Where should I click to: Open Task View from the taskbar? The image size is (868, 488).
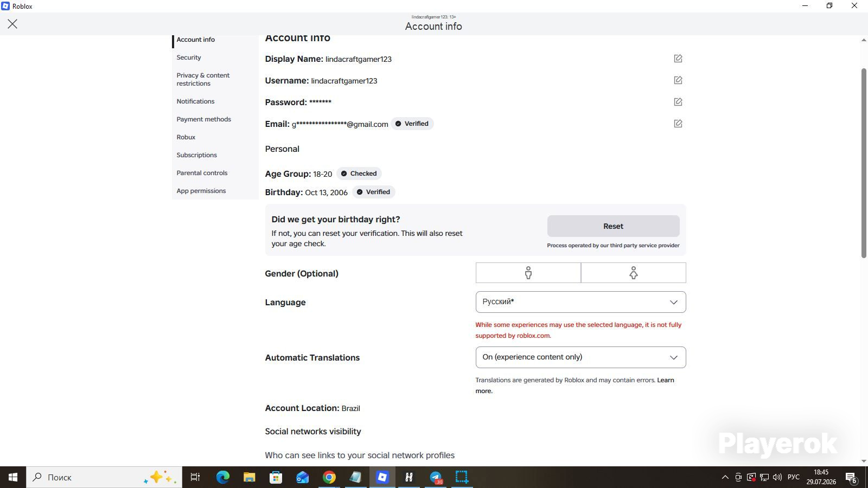195,477
